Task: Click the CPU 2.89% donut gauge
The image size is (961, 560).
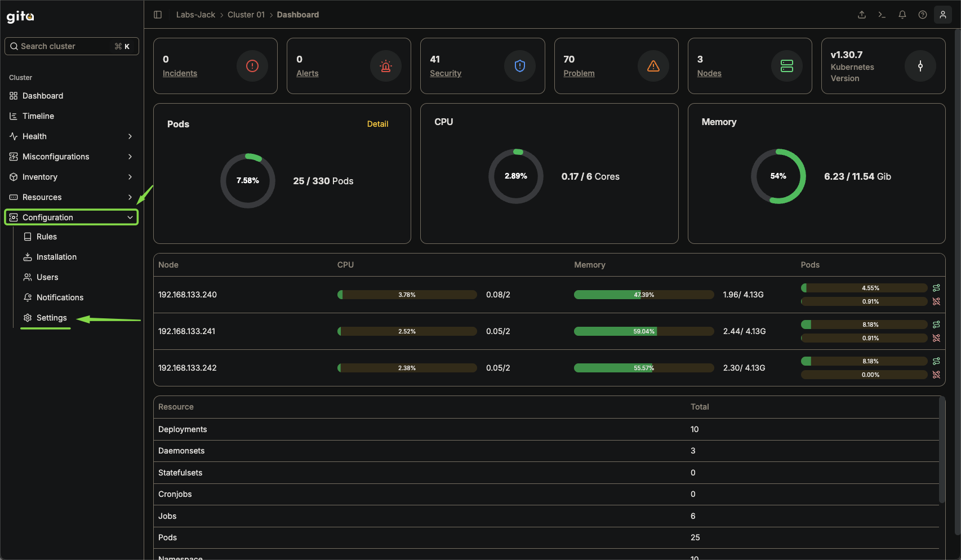Action: pos(516,176)
